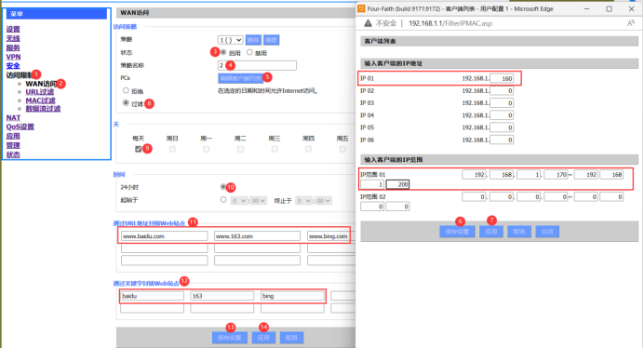Select the 24小时 radio button
The image size is (644, 348).
click(223, 186)
